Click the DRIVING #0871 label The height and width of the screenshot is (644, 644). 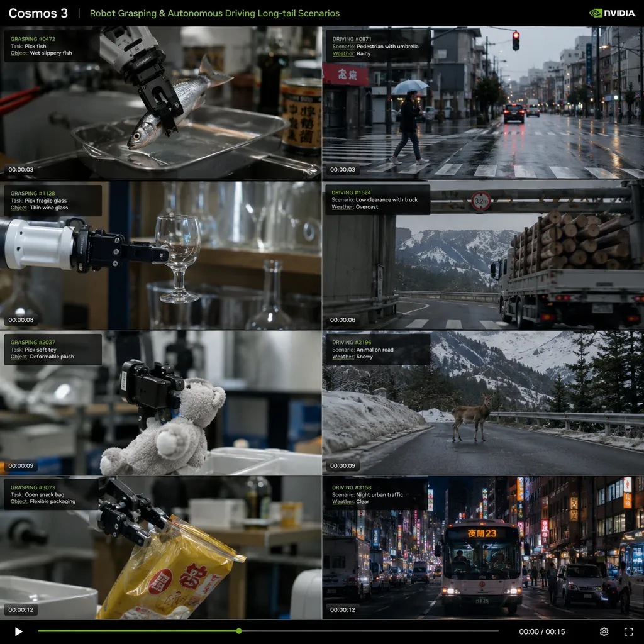click(x=352, y=39)
